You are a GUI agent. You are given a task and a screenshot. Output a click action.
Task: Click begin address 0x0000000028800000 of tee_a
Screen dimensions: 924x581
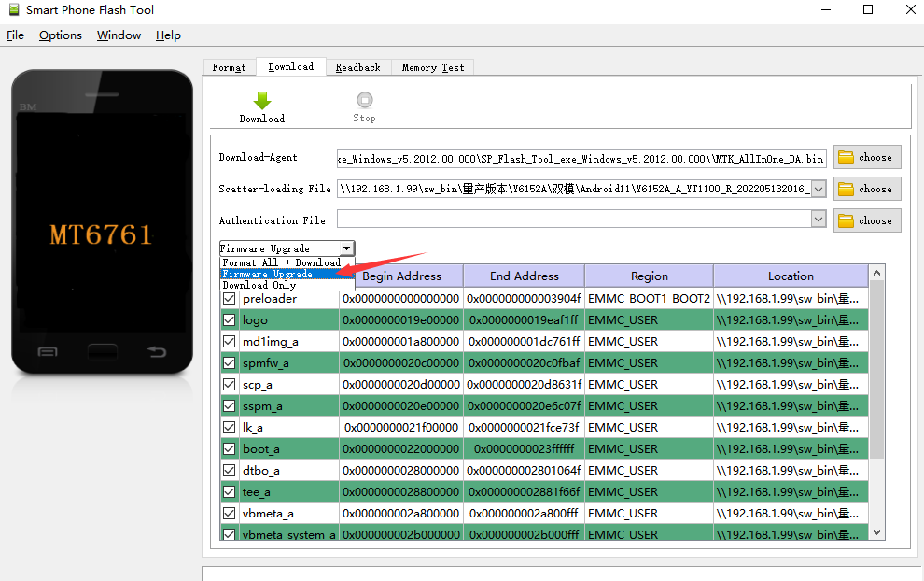(401, 492)
